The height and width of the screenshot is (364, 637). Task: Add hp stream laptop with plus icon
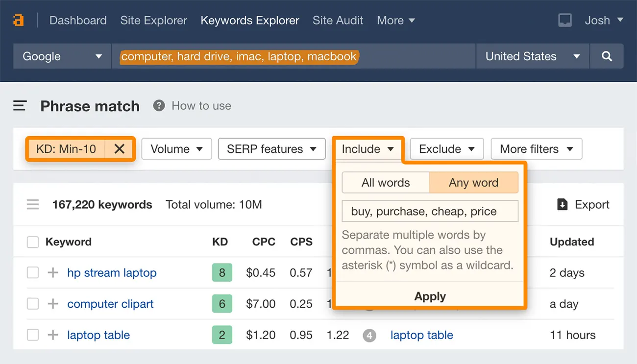click(x=53, y=273)
